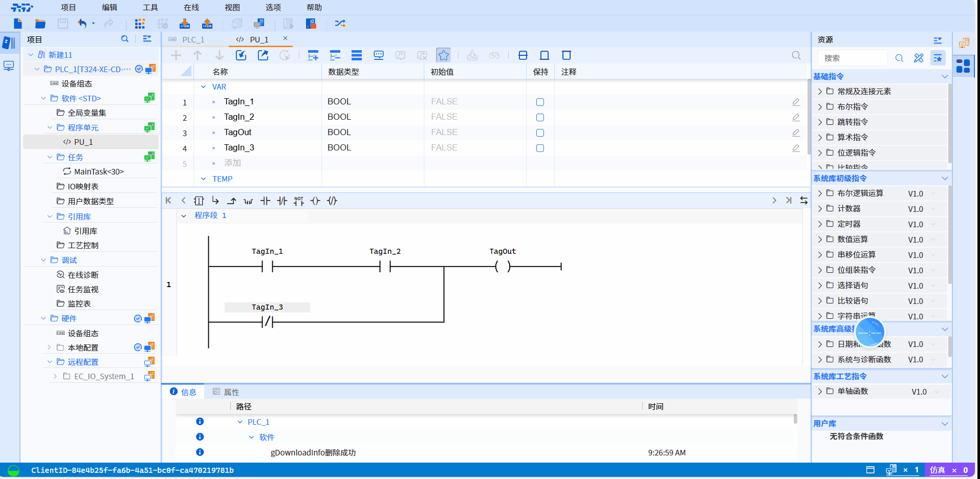Collapse the 基础指令 section

944,77
